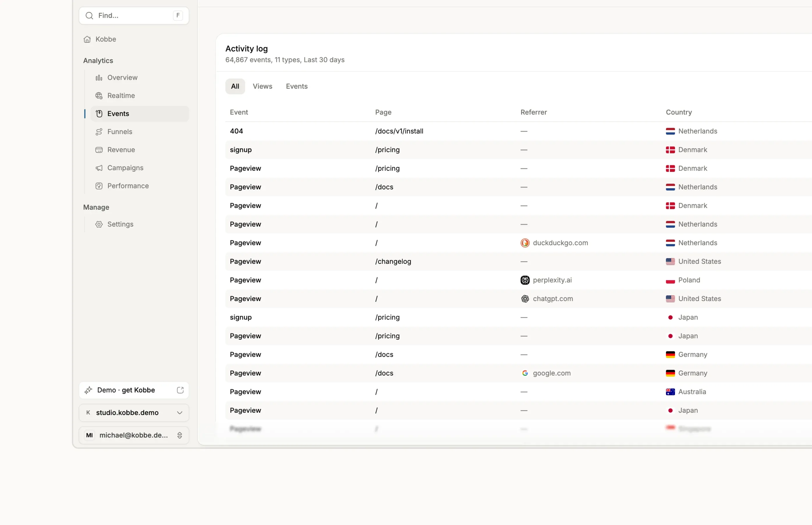The width and height of the screenshot is (812, 525).
Task: Click the duckduckgo.com referrer text
Action: coord(560,243)
